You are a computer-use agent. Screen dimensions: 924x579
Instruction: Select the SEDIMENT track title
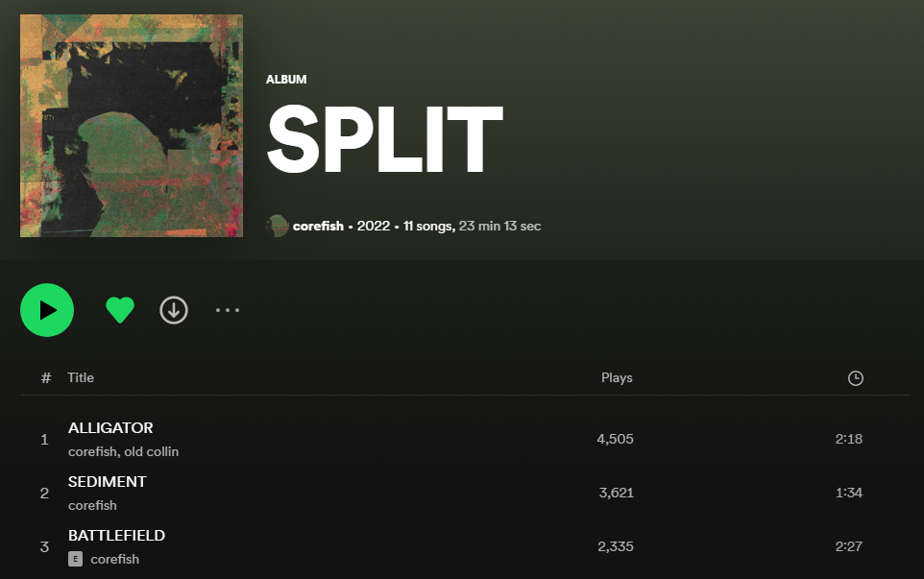point(108,482)
